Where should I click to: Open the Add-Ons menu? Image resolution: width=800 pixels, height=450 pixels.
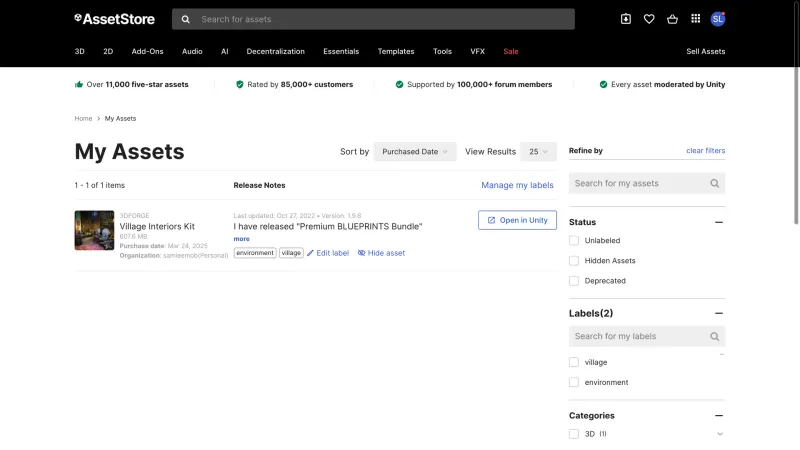147,52
